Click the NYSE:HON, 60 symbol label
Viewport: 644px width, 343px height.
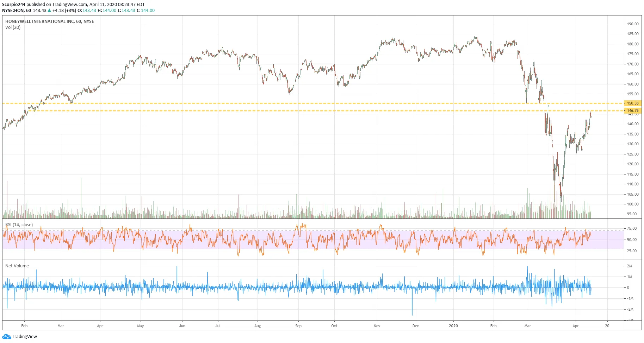[x=17, y=11]
